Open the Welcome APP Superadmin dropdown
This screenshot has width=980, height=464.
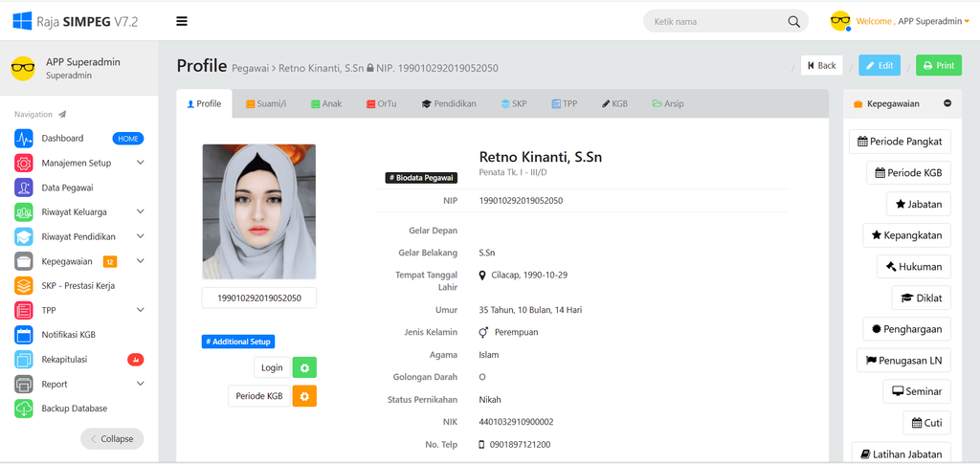tap(912, 21)
